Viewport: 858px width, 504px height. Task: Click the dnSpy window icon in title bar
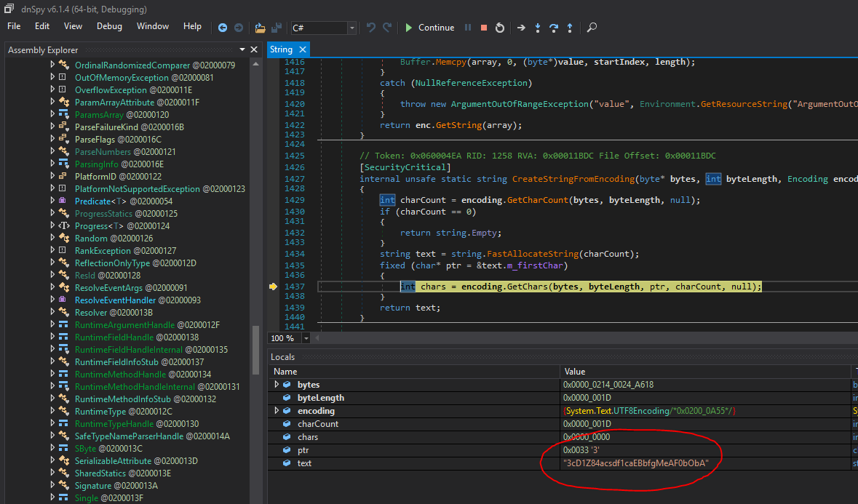pyautogui.click(x=9, y=9)
